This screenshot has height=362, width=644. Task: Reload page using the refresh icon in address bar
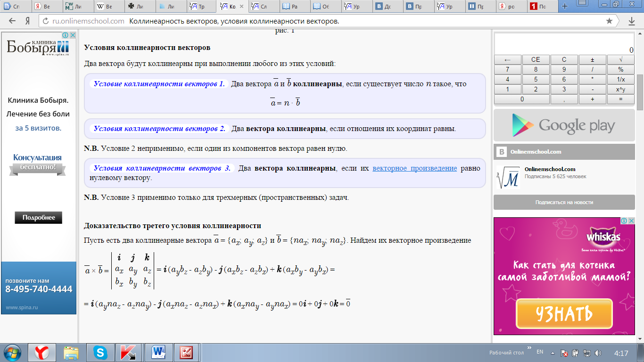[46, 21]
